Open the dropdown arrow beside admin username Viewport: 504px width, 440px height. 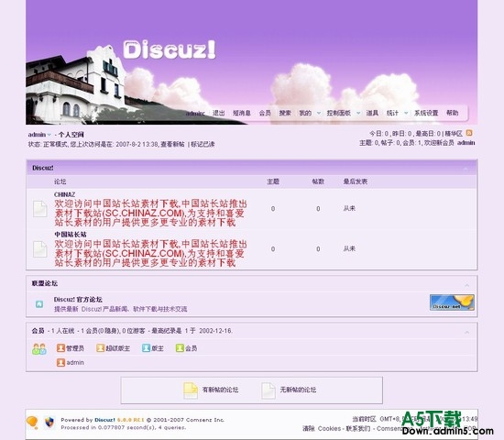49,135
